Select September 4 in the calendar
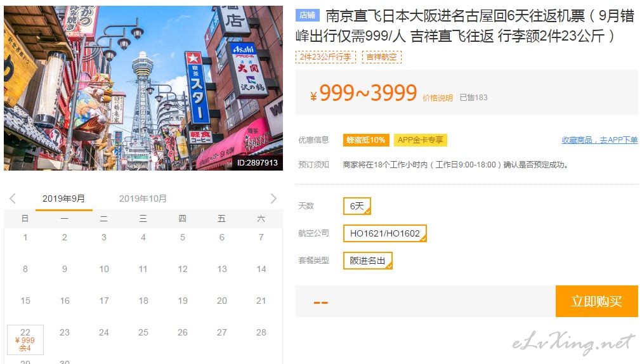This screenshot has height=364, width=642. click(143, 237)
